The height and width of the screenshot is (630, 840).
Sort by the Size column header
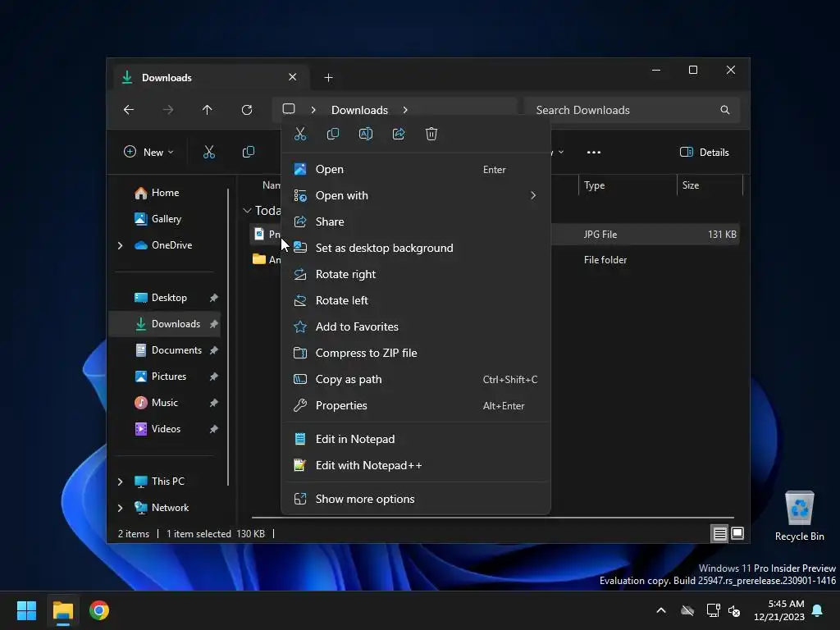coord(710,185)
